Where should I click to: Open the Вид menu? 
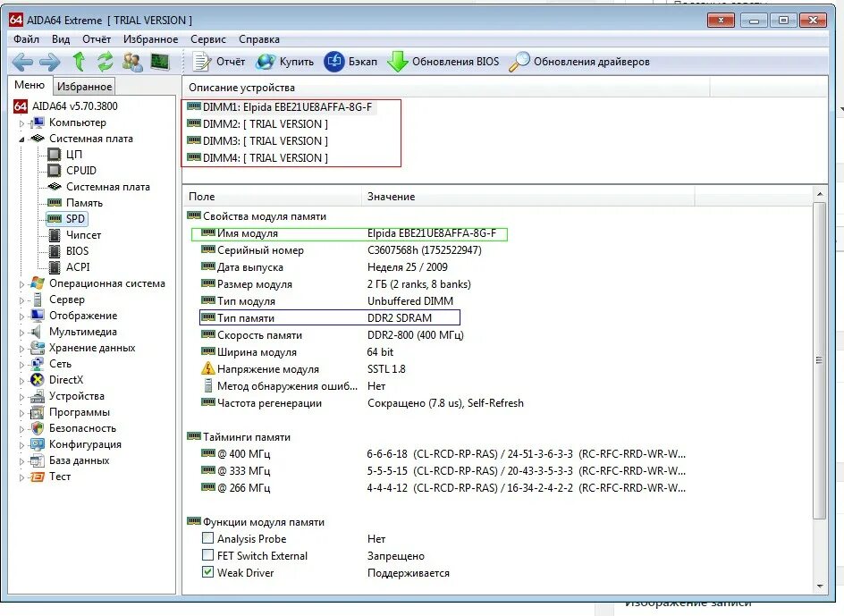61,39
